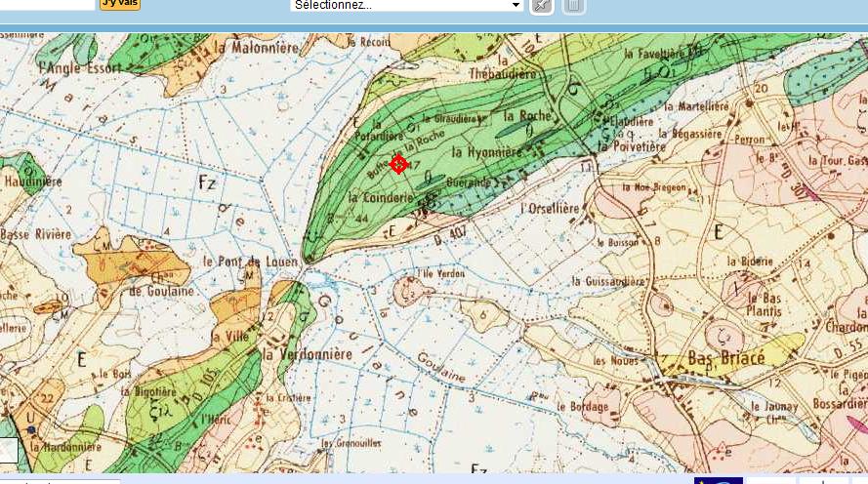This screenshot has width=868, height=484.
Task: Click the "Thébaudière" label on map
Action: coord(503,73)
